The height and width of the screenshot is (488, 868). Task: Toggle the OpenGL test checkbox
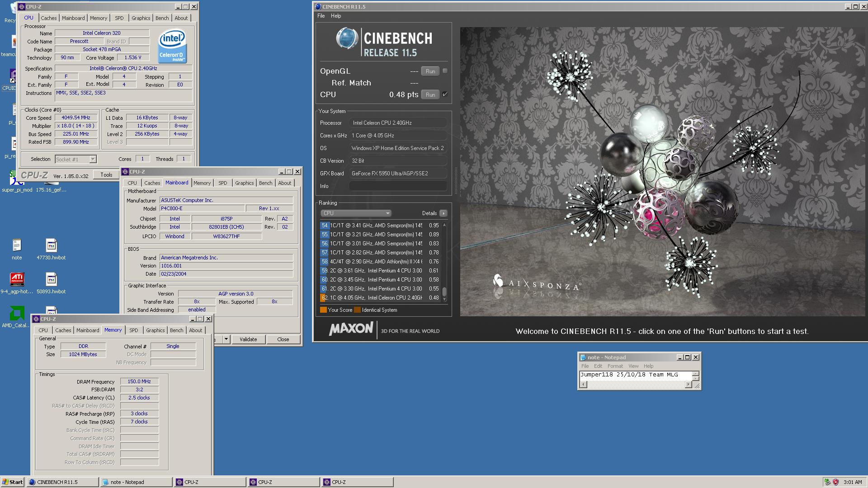pos(445,71)
